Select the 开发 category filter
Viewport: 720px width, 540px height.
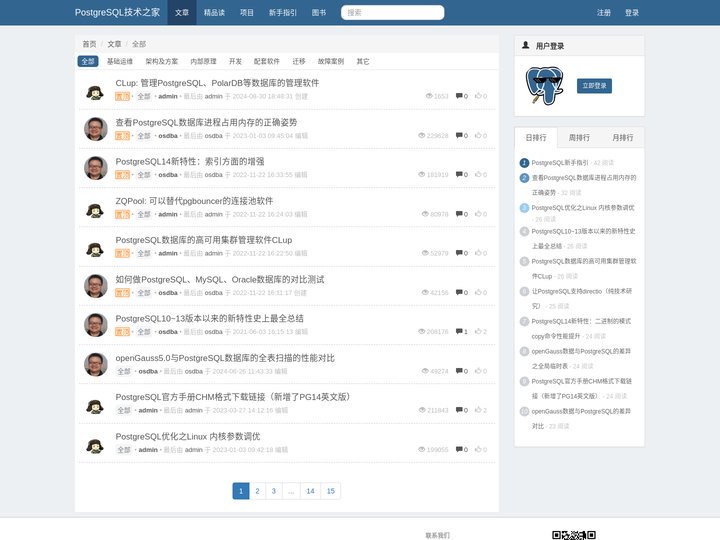pyautogui.click(x=235, y=61)
